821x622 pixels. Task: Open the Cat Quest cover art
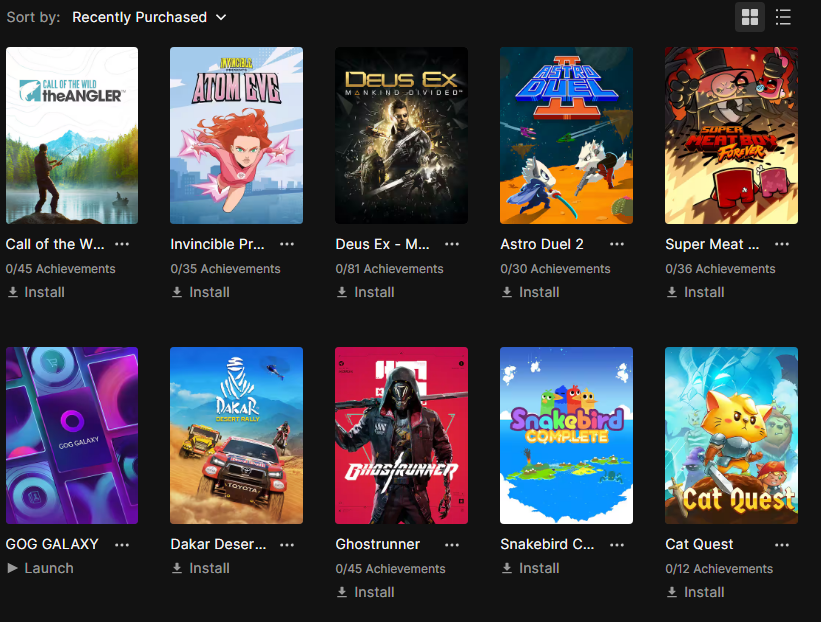[x=731, y=436]
